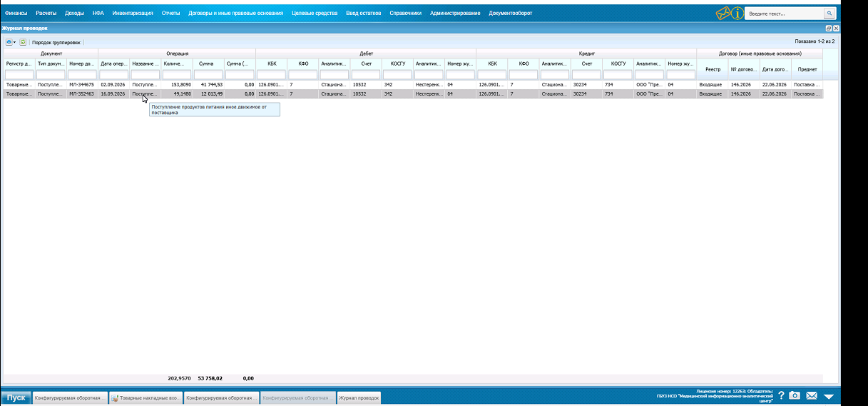Restore the Журнал проводок window size
Image resolution: width=868 pixels, height=406 pixels.
[829, 28]
